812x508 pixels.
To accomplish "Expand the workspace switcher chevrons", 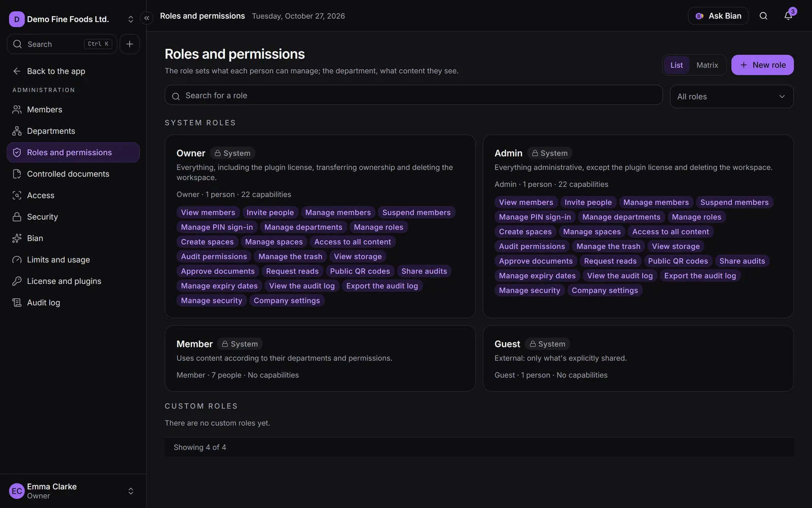I will tap(130, 19).
